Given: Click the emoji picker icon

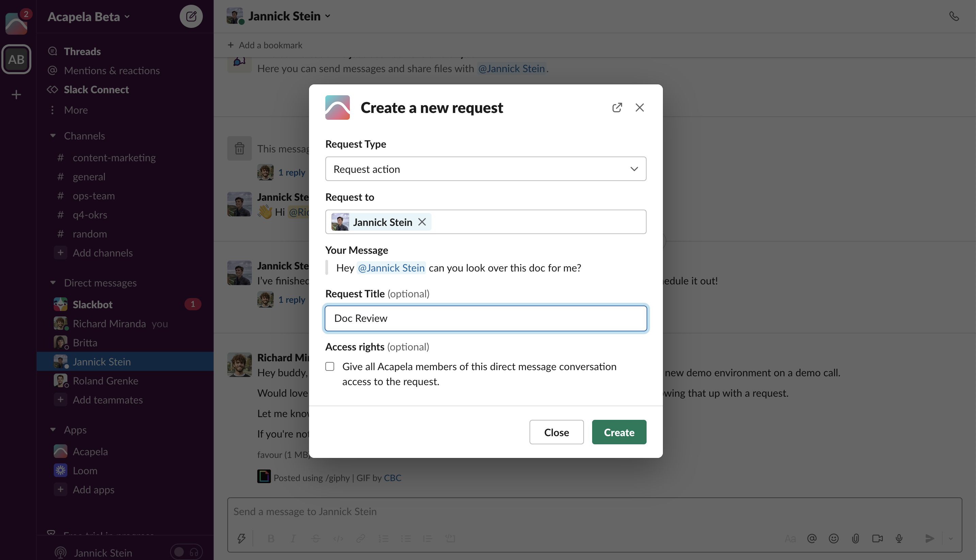Looking at the screenshot, I should 833,539.
